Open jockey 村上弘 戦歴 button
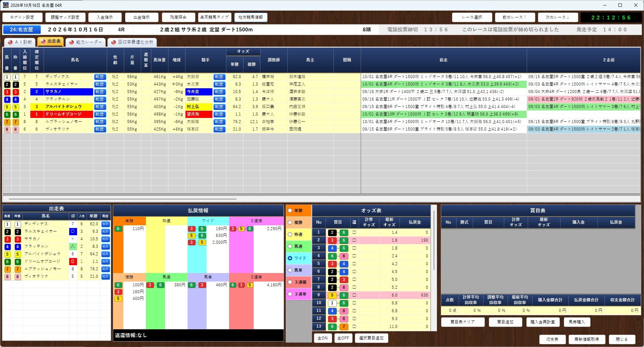The image size is (644, 347). (x=219, y=107)
